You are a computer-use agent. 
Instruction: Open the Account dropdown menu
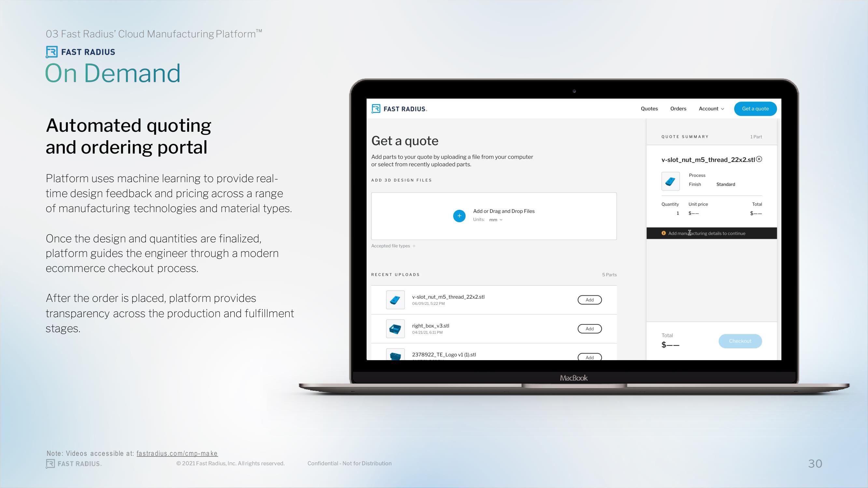[x=710, y=108]
